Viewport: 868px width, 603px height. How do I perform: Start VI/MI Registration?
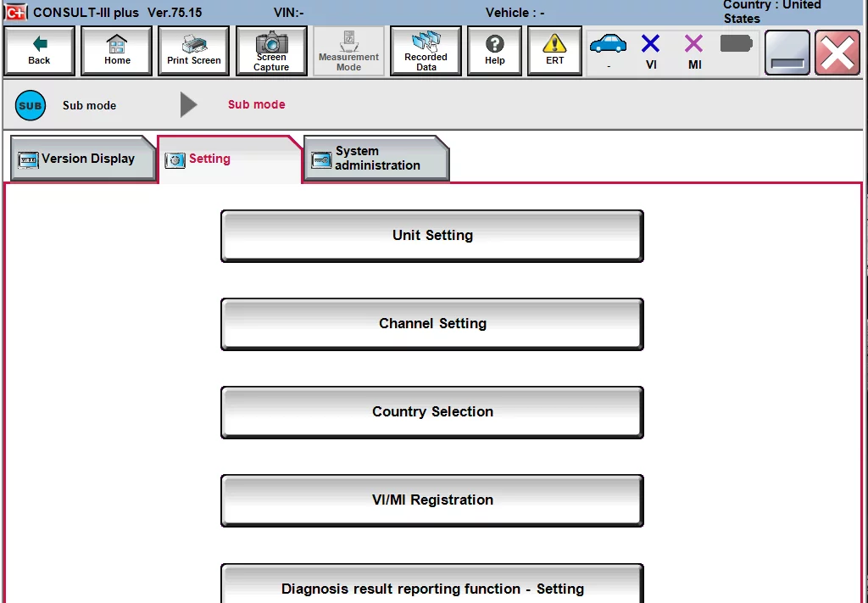tap(432, 500)
